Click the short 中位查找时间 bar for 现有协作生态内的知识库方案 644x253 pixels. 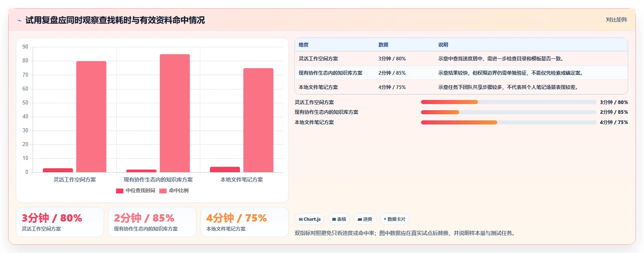point(142,171)
